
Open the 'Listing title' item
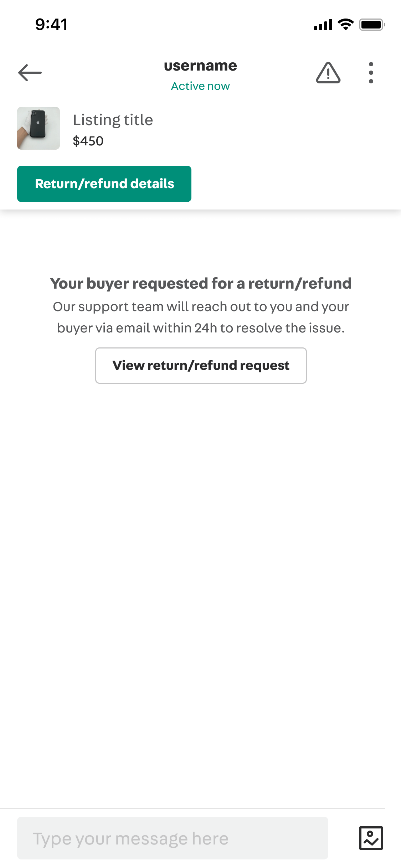(113, 120)
